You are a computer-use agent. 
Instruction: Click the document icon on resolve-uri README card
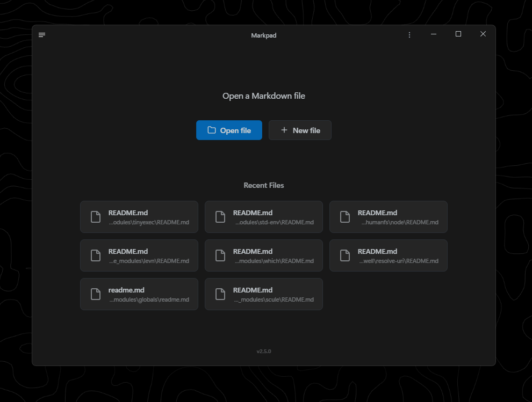coord(345,255)
